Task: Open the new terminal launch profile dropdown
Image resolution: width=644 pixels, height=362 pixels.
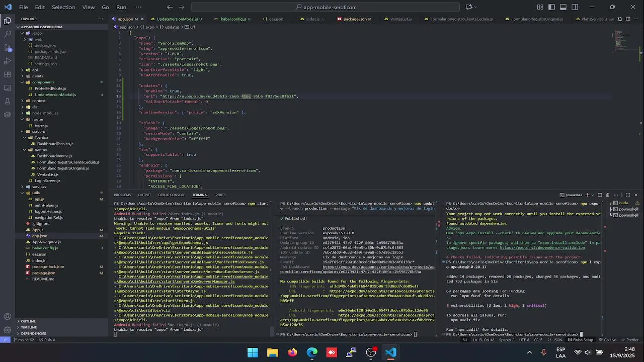Action: [592, 195]
